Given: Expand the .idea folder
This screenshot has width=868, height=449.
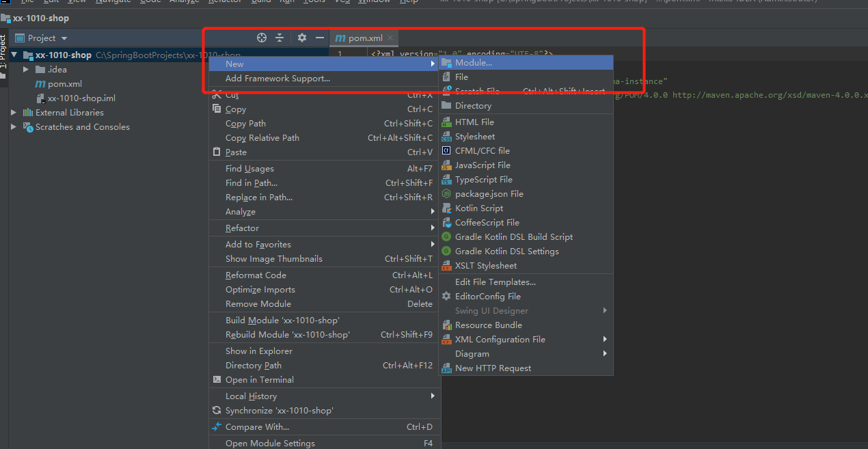Looking at the screenshot, I should [x=26, y=69].
